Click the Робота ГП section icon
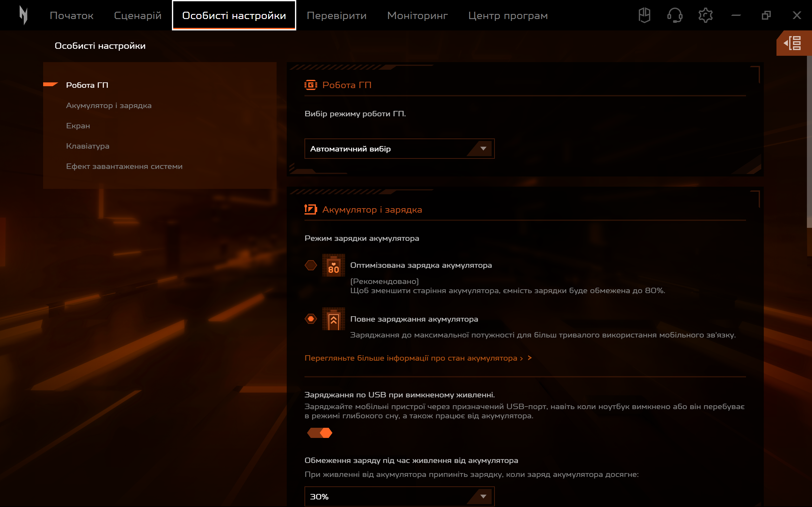Viewport: 812px width, 507px height. (311, 86)
